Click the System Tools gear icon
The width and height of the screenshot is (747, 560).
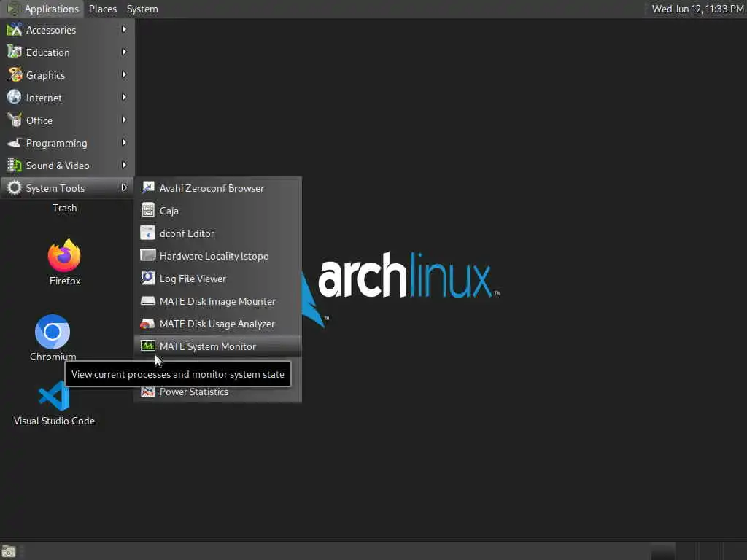(15, 187)
